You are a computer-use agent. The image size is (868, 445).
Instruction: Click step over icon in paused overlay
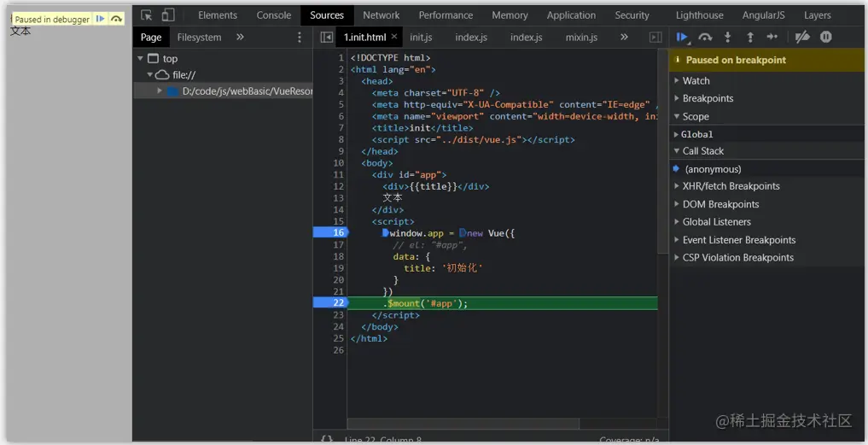click(x=116, y=19)
